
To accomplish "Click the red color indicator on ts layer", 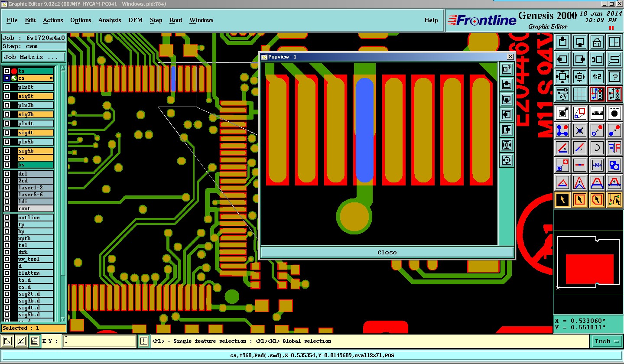I will [14, 71].
